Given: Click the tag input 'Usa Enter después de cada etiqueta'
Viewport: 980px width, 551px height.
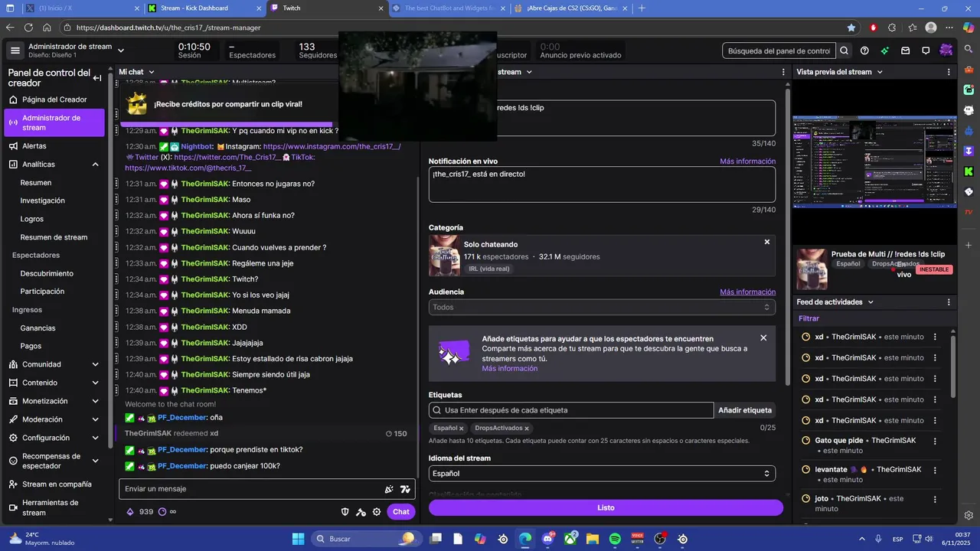Looking at the screenshot, I should click(x=571, y=410).
